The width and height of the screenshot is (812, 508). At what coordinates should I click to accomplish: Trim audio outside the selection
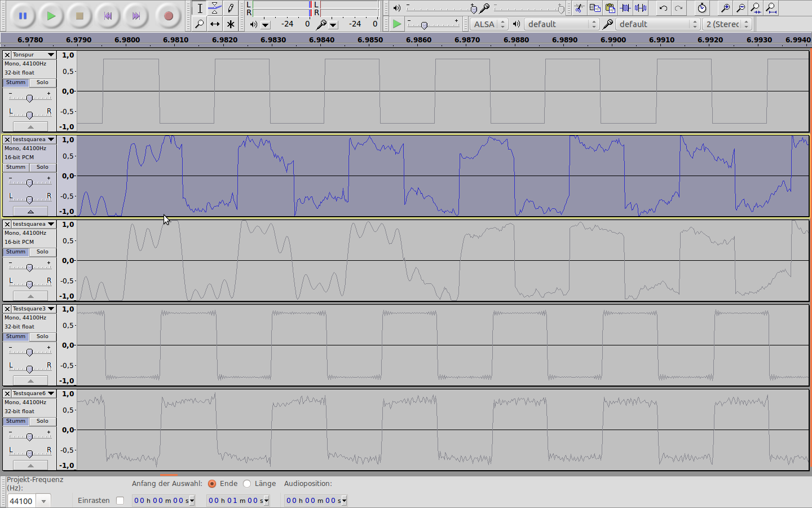click(x=625, y=8)
